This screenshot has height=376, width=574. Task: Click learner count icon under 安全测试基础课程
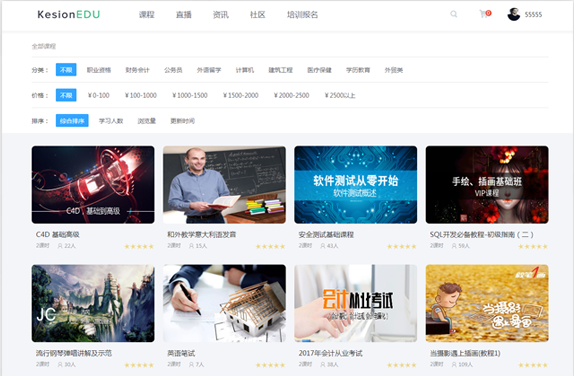click(x=323, y=246)
